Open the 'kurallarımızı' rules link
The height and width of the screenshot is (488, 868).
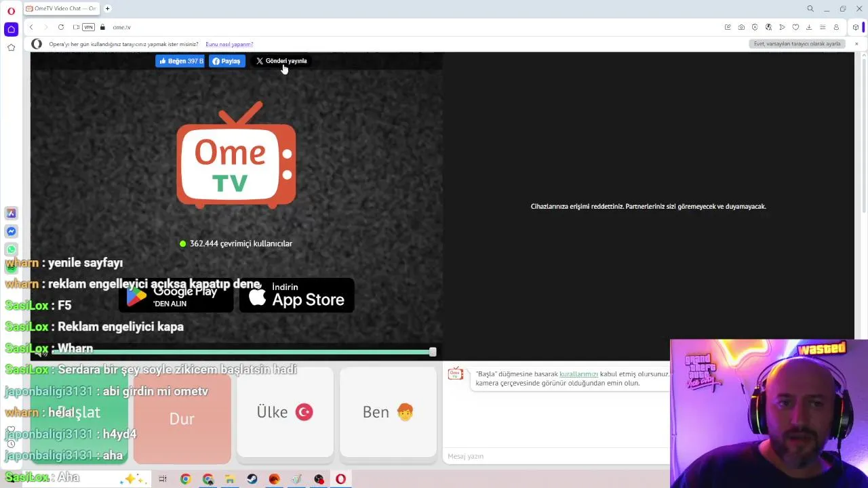point(578,374)
